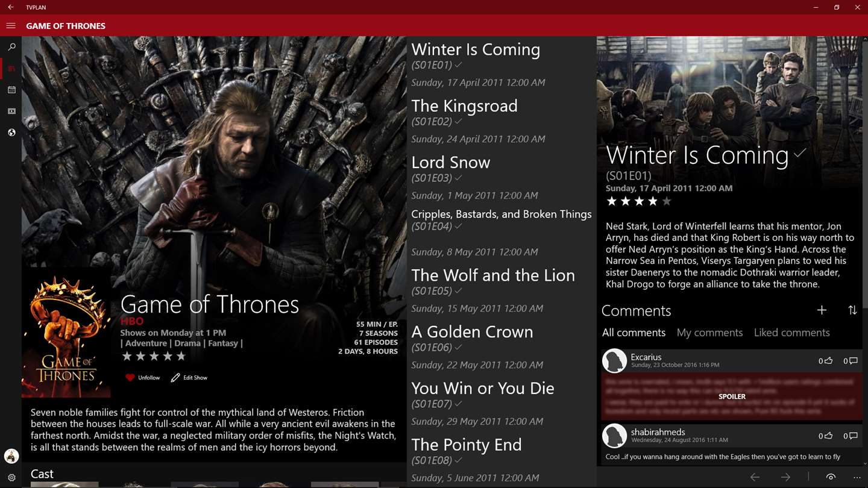Image resolution: width=868 pixels, height=488 pixels.
Task: Click the '7 SEASONS' stat text
Action: (x=379, y=333)
